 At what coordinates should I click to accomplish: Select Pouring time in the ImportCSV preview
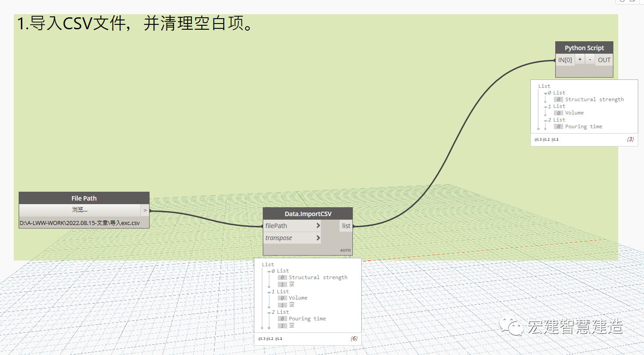click(307, 319)
